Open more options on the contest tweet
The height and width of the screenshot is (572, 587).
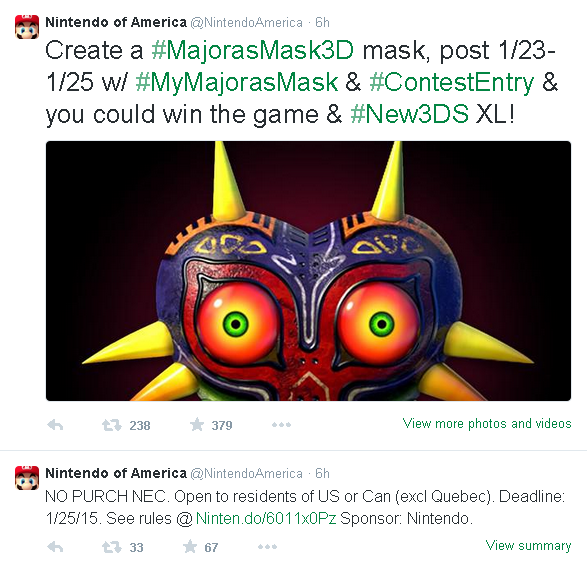281,425
